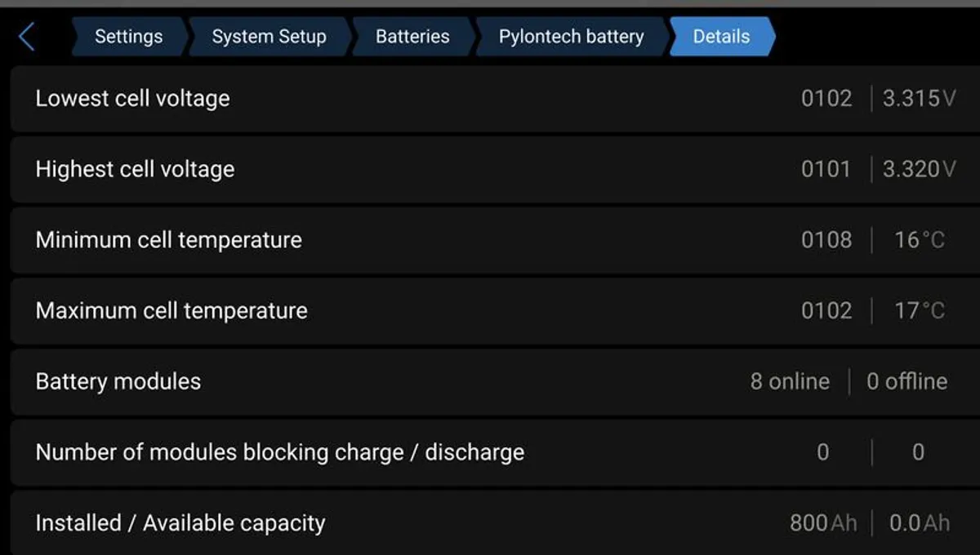
Task: Select Pylontech battery breadcrumb
Action: tap(571, 37)
